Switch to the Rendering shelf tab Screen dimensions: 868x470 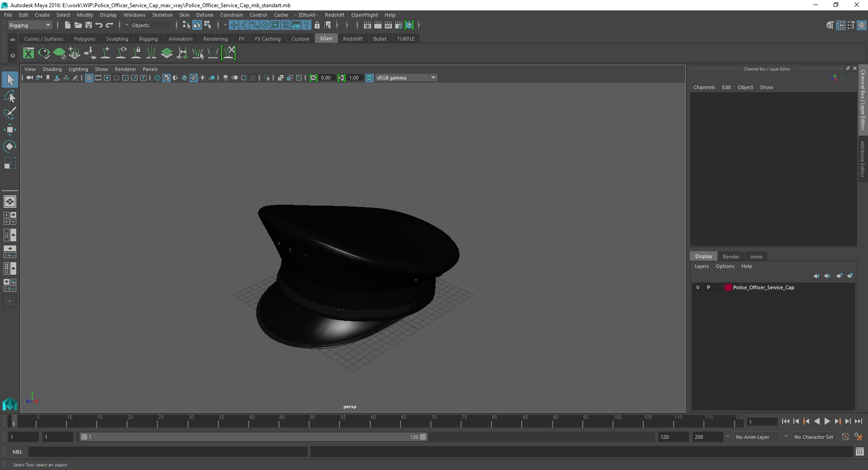pos(216,39)
